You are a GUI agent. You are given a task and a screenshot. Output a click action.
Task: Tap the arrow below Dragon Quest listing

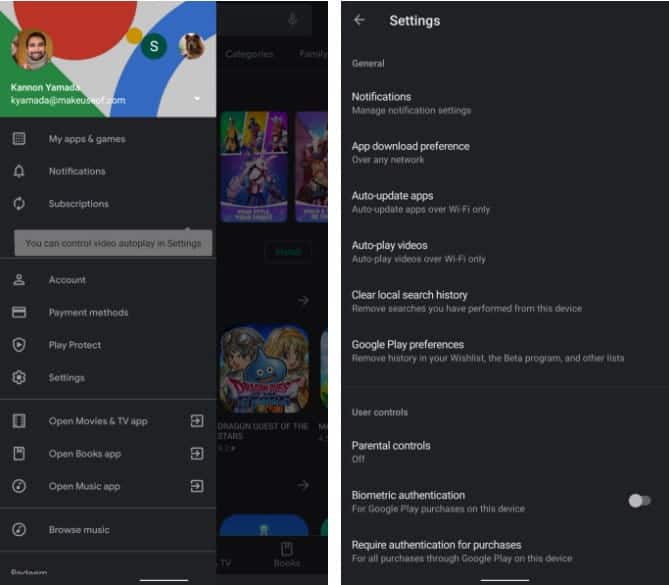303,485
